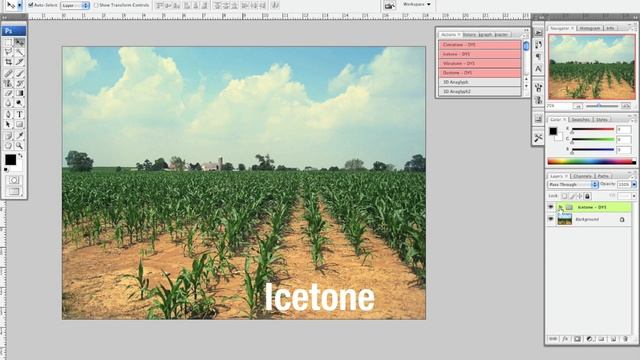
Task: Switch to the Paths tab
Action: click(603, 176)
